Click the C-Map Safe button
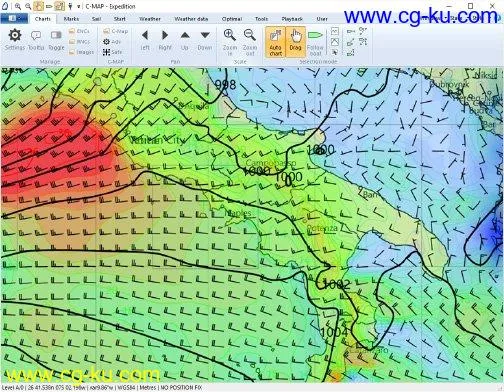The width and height of the screenshot is (504, 392). (x=112, y=52)
